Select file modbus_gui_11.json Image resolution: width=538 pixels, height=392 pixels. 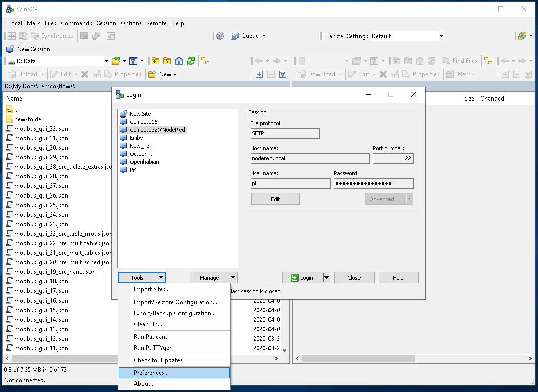click(37, 348)
